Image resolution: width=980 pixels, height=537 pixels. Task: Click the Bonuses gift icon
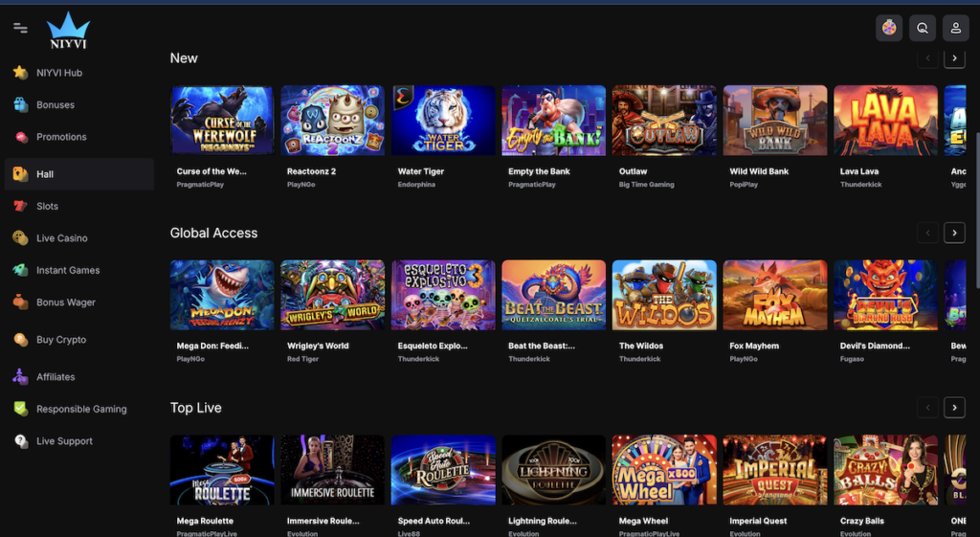[21, 104]
